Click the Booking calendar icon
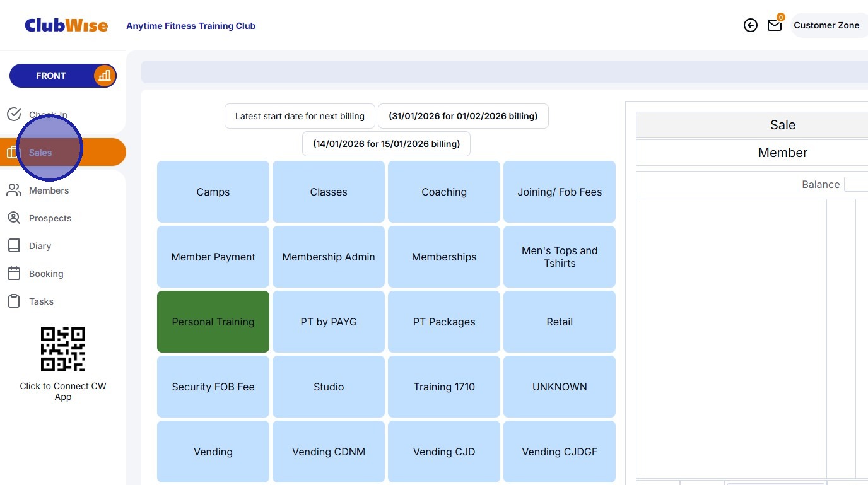The height and width of the screenshot is (485, 868). (x=14, y=273)
